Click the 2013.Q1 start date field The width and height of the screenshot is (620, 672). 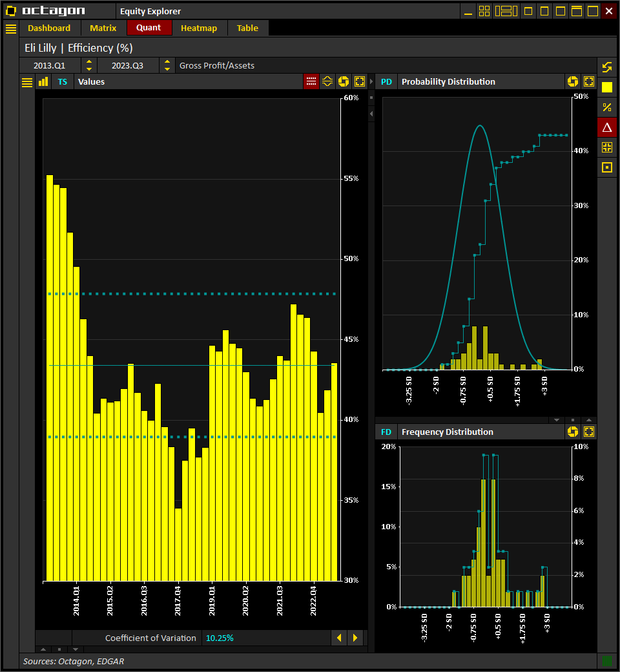(x=50, y=65)
